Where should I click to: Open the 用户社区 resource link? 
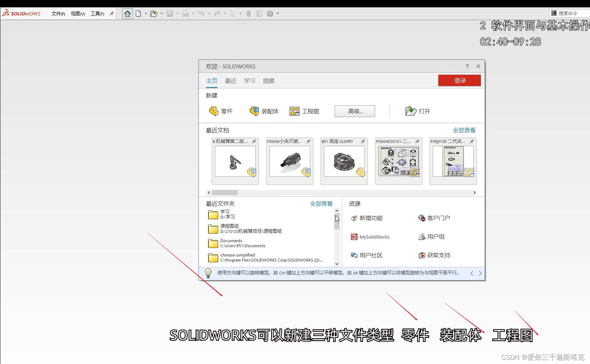pyautogui.click(x=367, y=255)
